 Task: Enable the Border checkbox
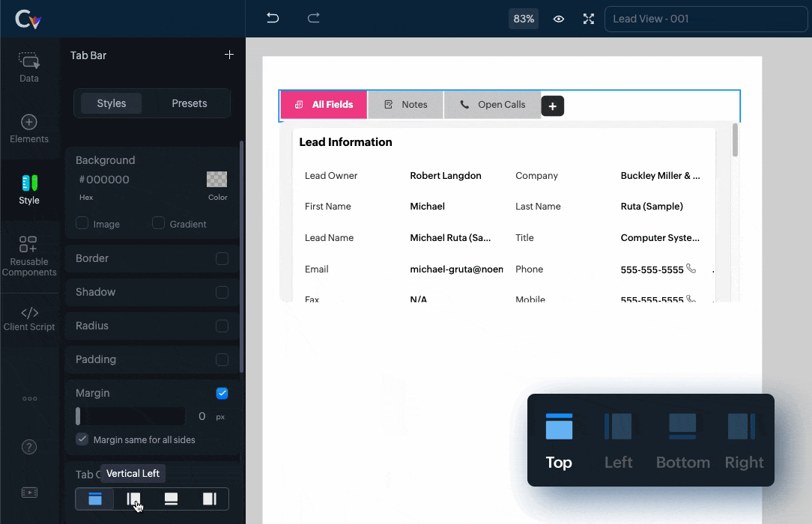(x=222, y=258)
